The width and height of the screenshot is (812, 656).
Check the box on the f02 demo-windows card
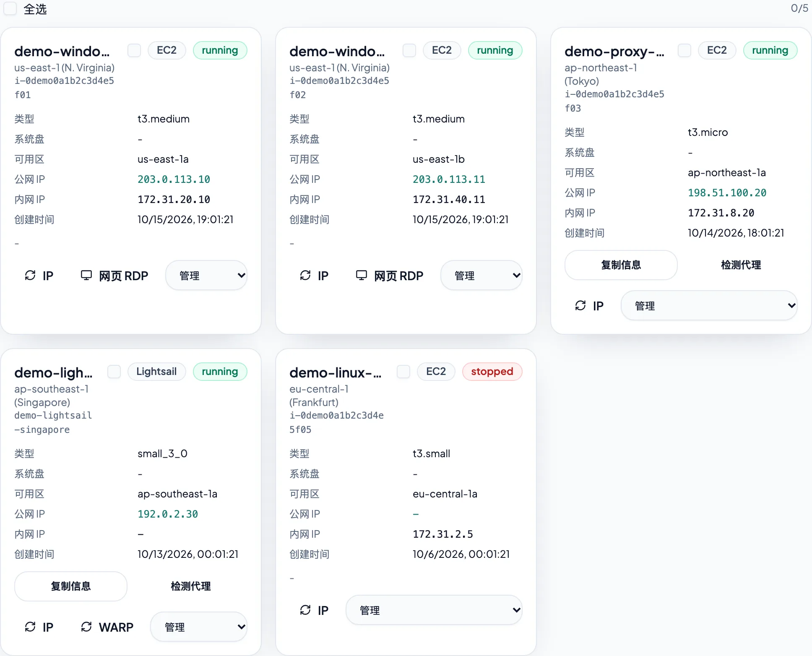[409, 50]
